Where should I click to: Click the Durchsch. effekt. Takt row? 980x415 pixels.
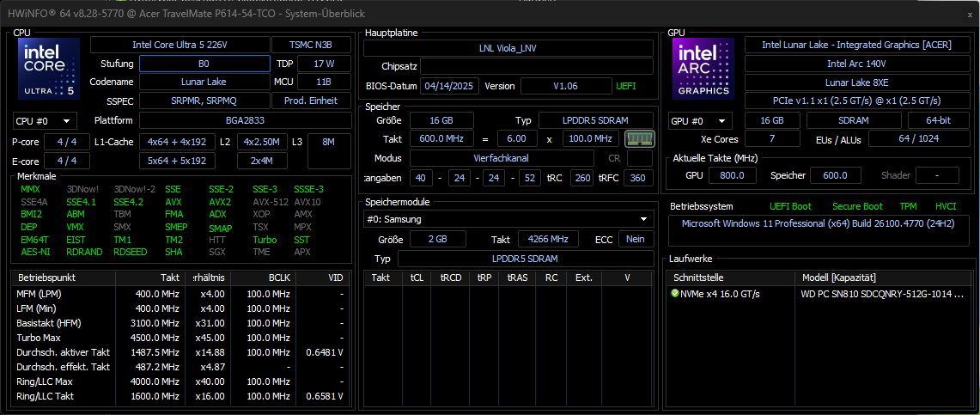click(x=180, y=367)
